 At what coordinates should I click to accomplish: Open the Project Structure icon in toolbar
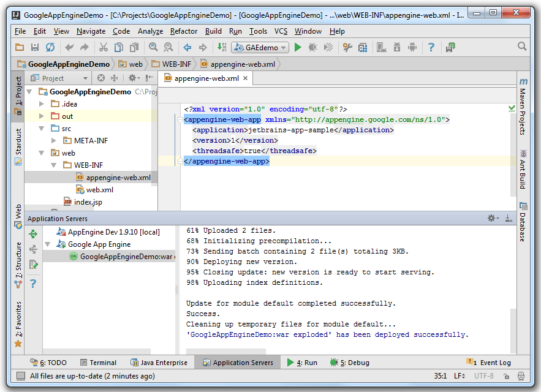click(x=363, y=47)
